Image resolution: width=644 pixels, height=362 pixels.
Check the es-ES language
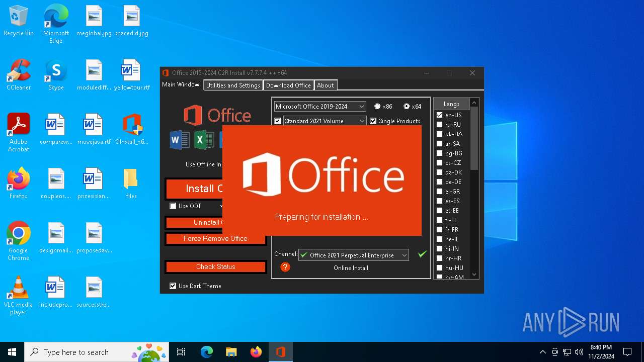coord(440,201)
